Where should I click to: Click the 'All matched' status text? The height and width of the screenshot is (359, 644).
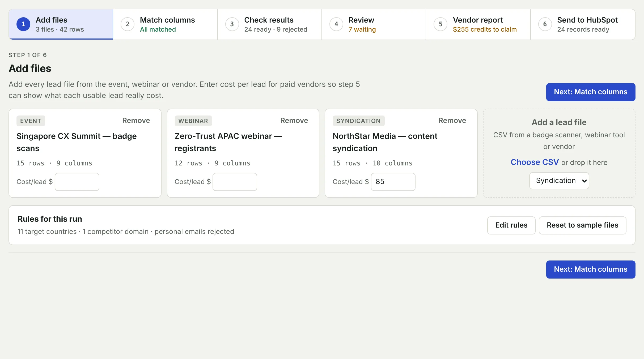tap(158, 29)
